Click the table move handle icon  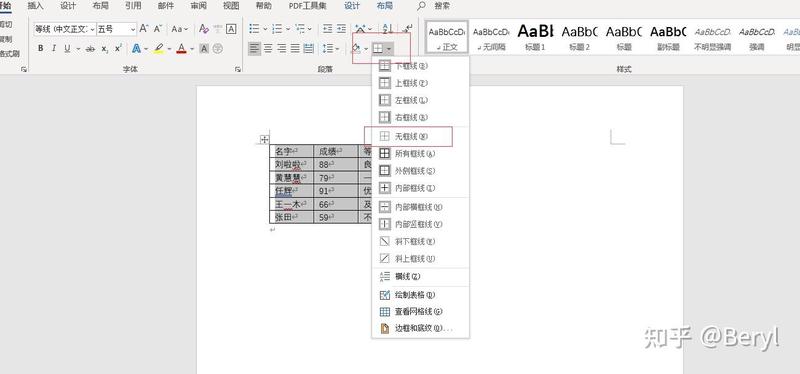(x=264, y=139)
